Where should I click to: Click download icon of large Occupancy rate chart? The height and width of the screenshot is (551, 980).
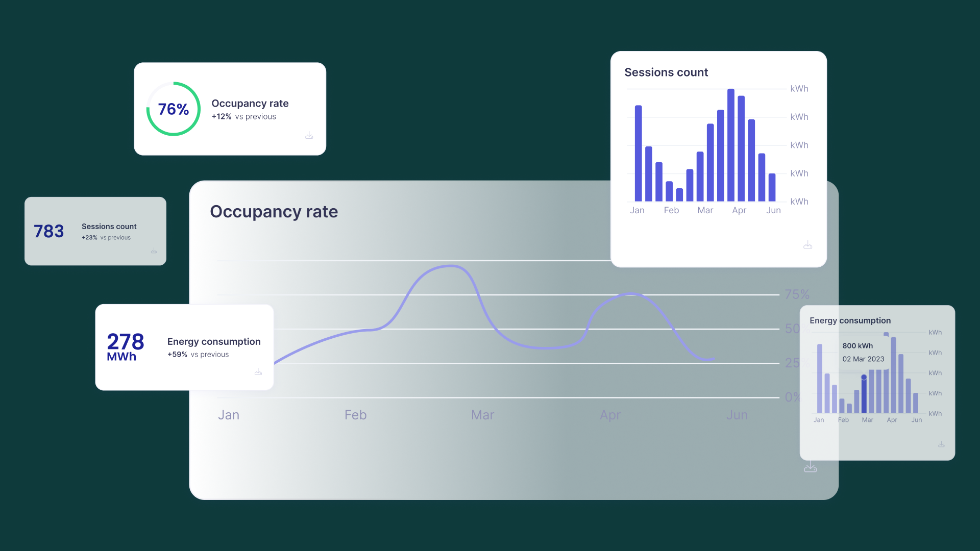click(810, 467)
